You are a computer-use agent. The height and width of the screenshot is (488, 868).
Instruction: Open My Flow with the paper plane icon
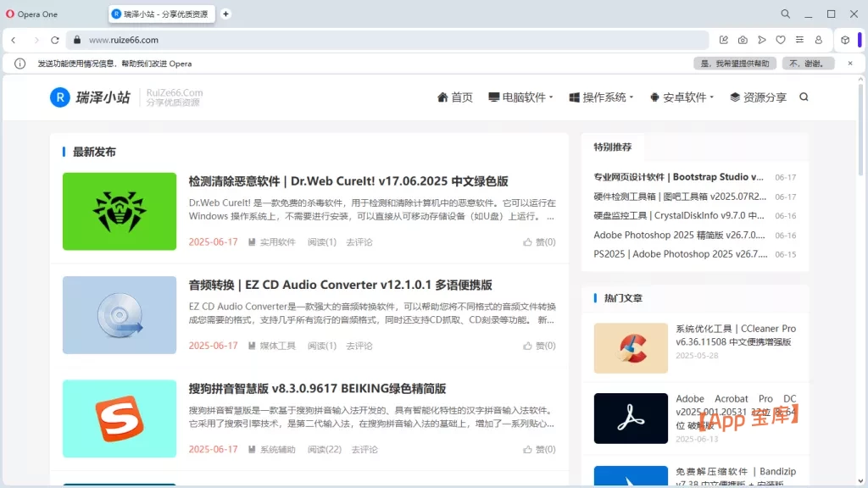point(762,40)
